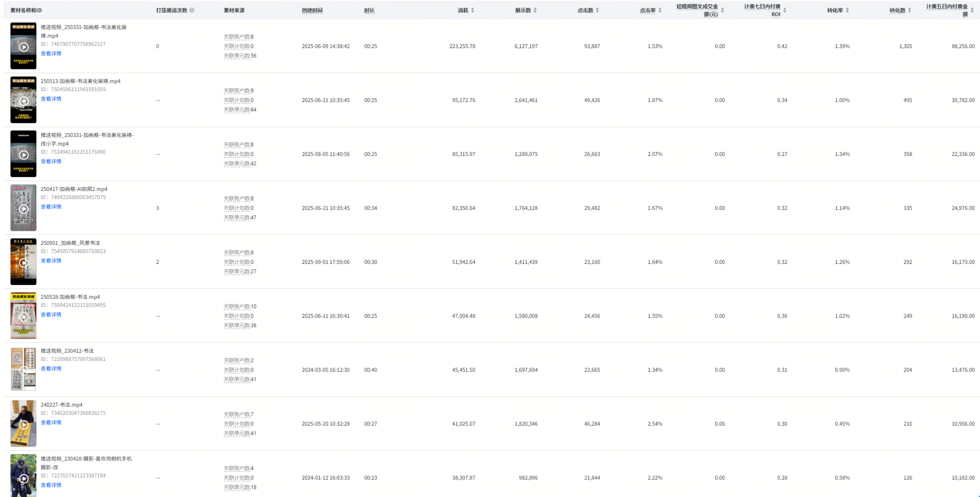The width and height of the screenshot is (980, 497).
Task: Click the help icon beside 打压搬运次数
Action: click(x=192, y=10)
